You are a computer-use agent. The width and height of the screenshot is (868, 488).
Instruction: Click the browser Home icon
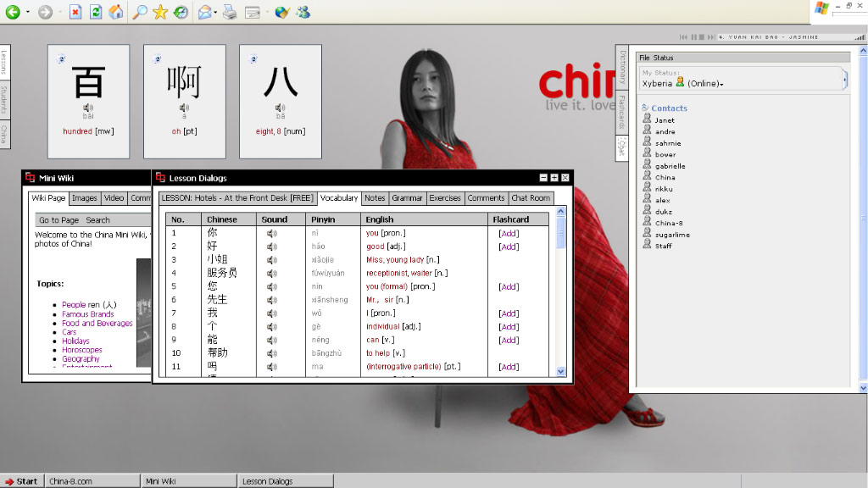coord(116,12)
